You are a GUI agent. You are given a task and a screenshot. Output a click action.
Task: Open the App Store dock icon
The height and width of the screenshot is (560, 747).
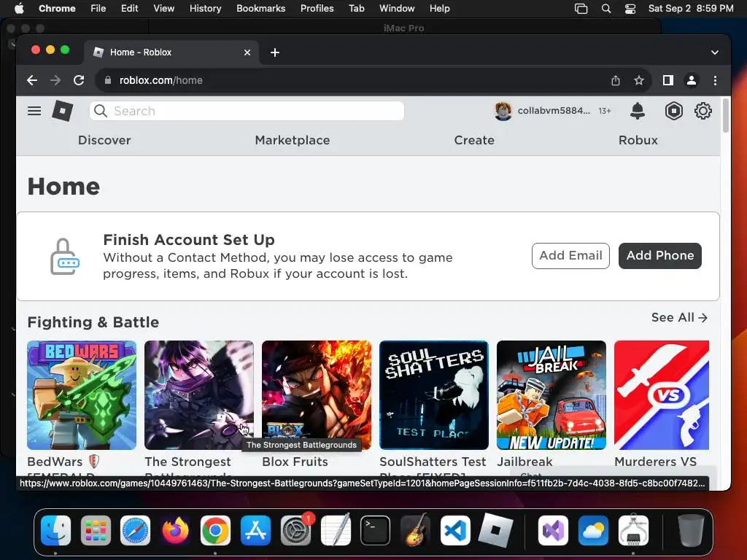click(x=255, y=531)
